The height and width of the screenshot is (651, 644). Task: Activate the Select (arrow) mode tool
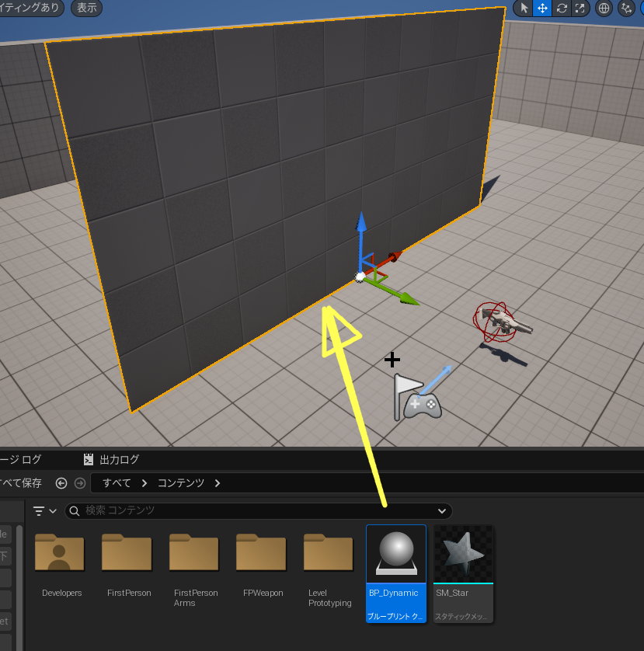click(524, 8)
